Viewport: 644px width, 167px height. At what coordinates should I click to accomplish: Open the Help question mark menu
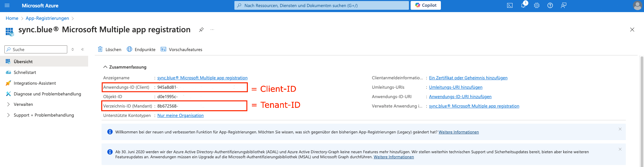[550, 5]
